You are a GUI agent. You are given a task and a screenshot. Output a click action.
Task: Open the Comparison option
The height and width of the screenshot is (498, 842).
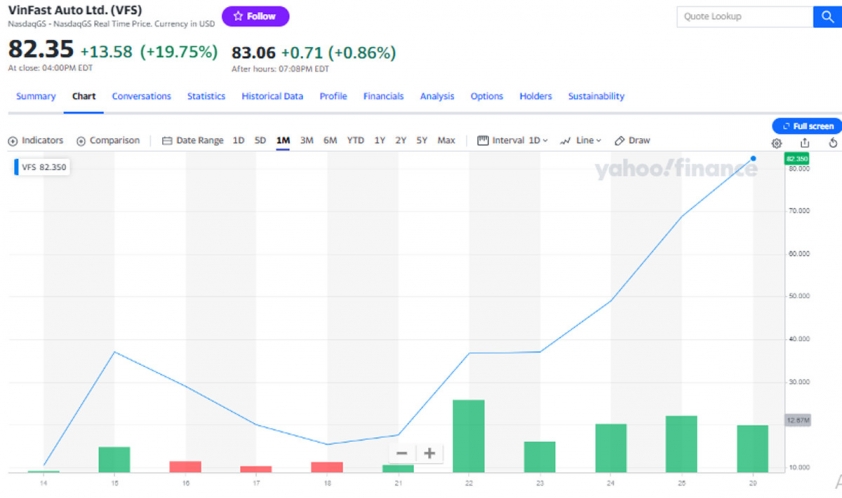click(108, 140)
